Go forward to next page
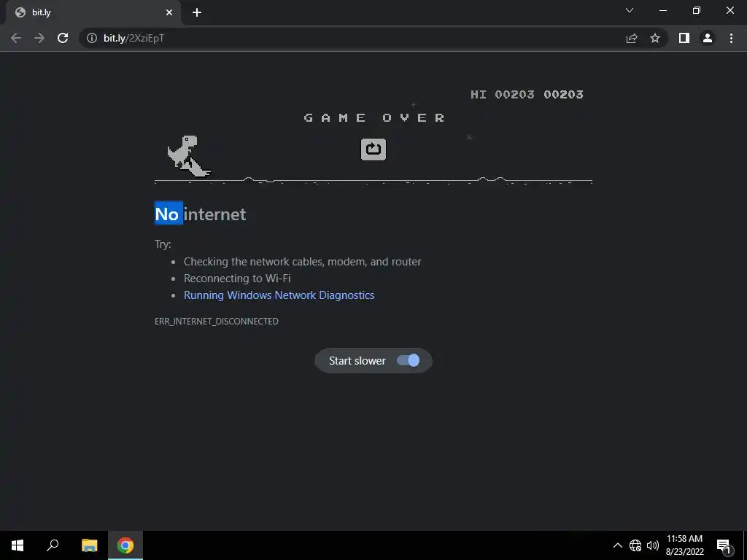Screen dimensions: 747x560 click(39, 38)
